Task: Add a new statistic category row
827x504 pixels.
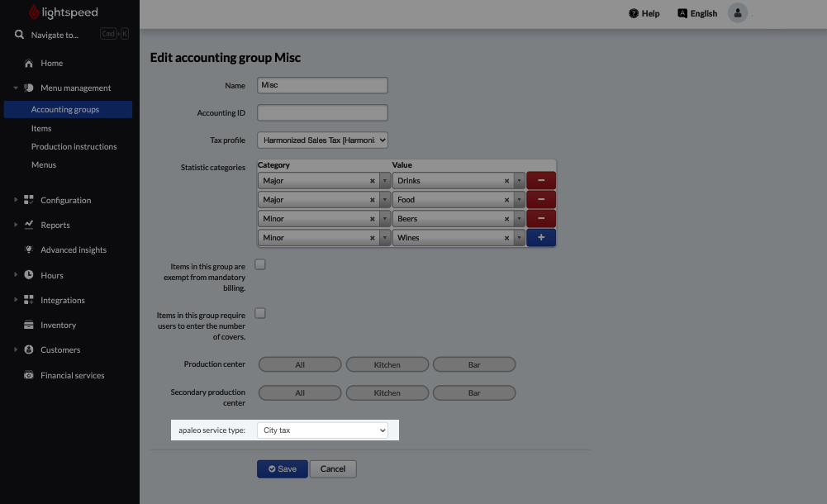Action: click(541, 237)
